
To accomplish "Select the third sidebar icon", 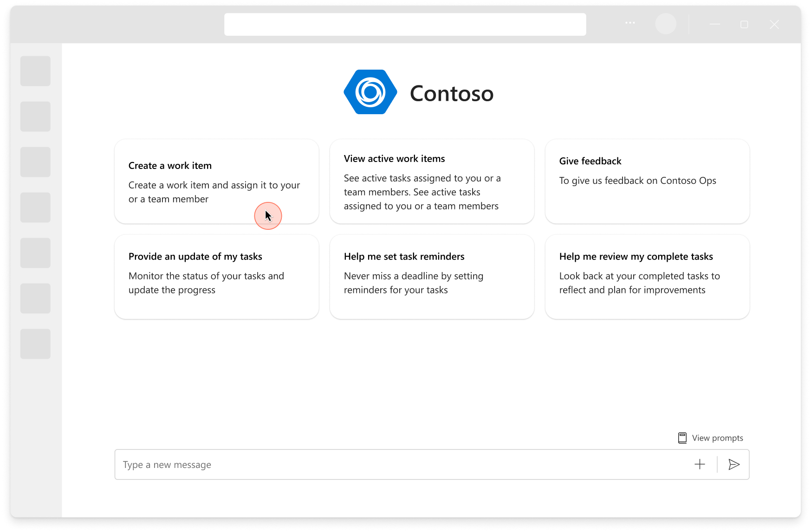I will click(35, 162).
